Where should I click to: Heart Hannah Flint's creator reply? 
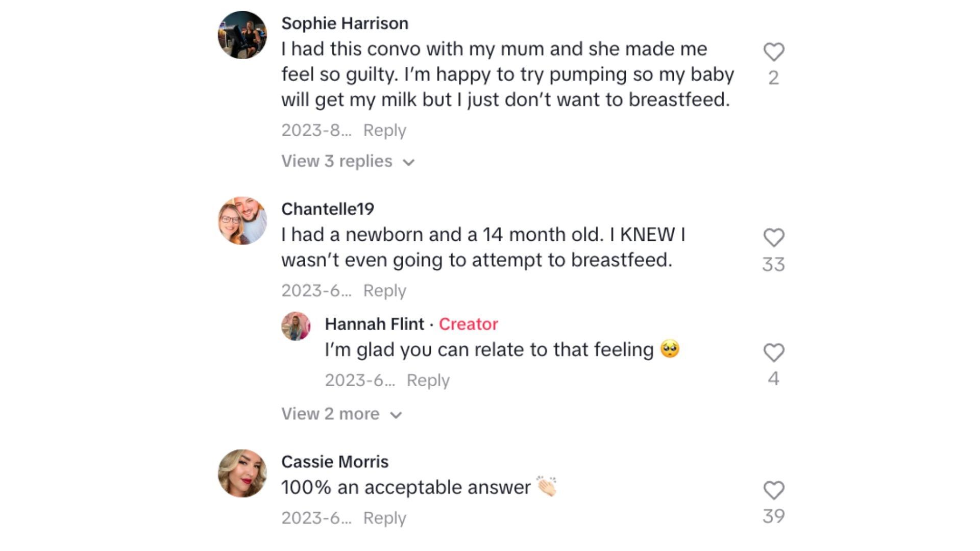pyautogui.click(x=773, y=353)
